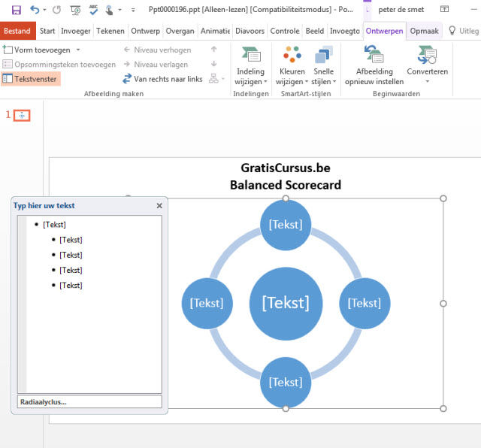Click the user name peter de smet

(x=401, y=10)
